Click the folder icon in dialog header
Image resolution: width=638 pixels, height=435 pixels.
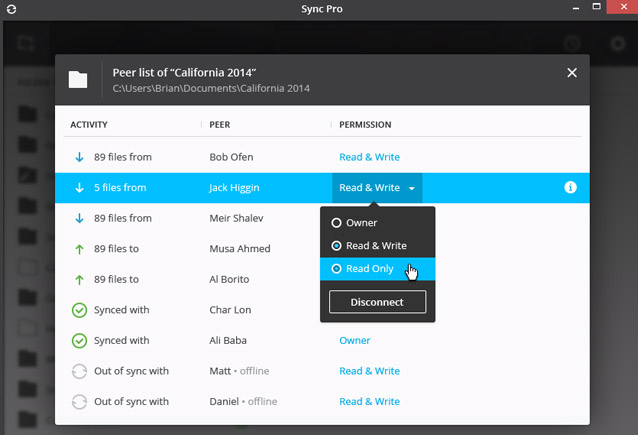click(78, 79)
